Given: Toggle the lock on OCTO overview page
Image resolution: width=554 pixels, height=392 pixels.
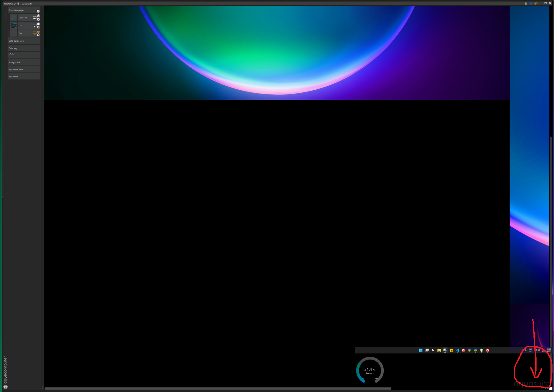Looking at the screenshot, I should click(38, 24).
